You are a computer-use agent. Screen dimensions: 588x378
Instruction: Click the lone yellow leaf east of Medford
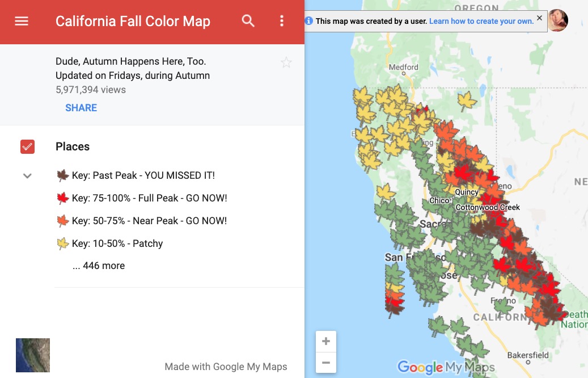tap(467, 101)
